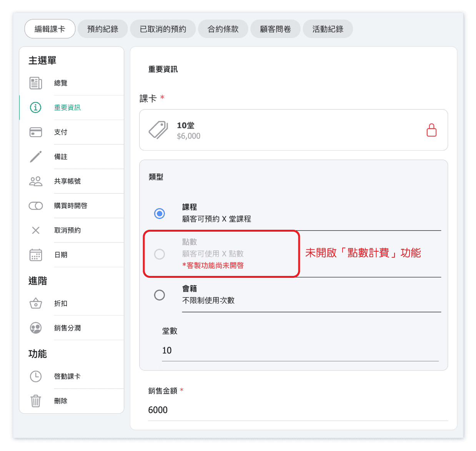Click the red lock icon on the 10堂 card
Screen dimensions: 476x451
pyautogui.click(x=431, y=130)
